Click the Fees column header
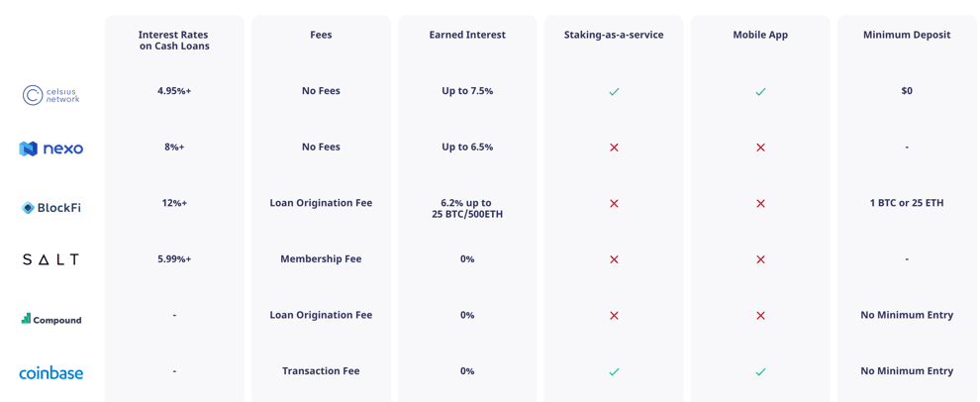Viewport: 980px width, 402px height. coord(321,35)
